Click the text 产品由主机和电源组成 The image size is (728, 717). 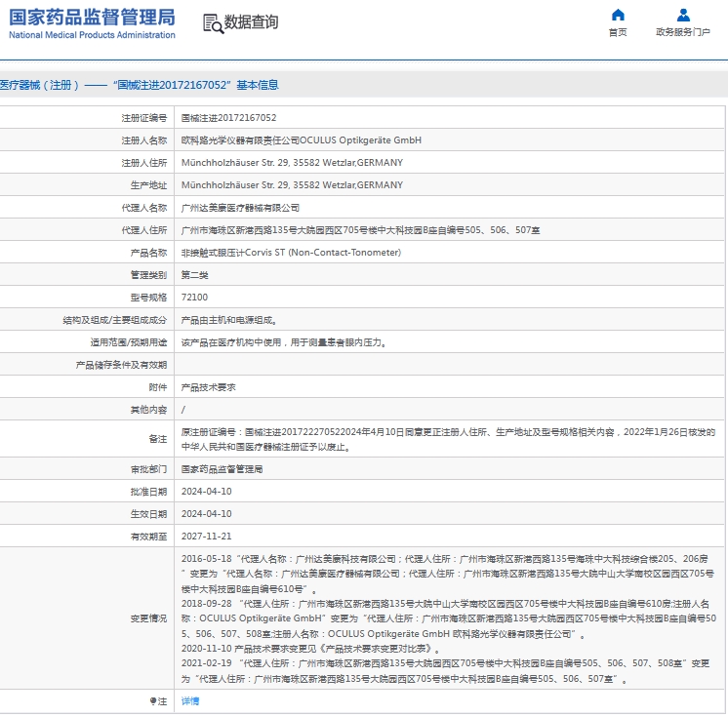tap(227, 320)
